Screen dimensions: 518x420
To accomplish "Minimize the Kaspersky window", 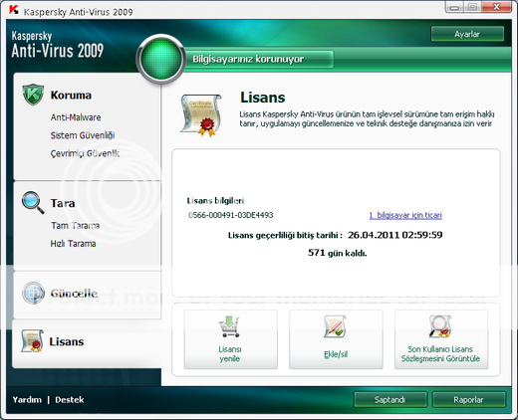I will click(x=454, y=7).
